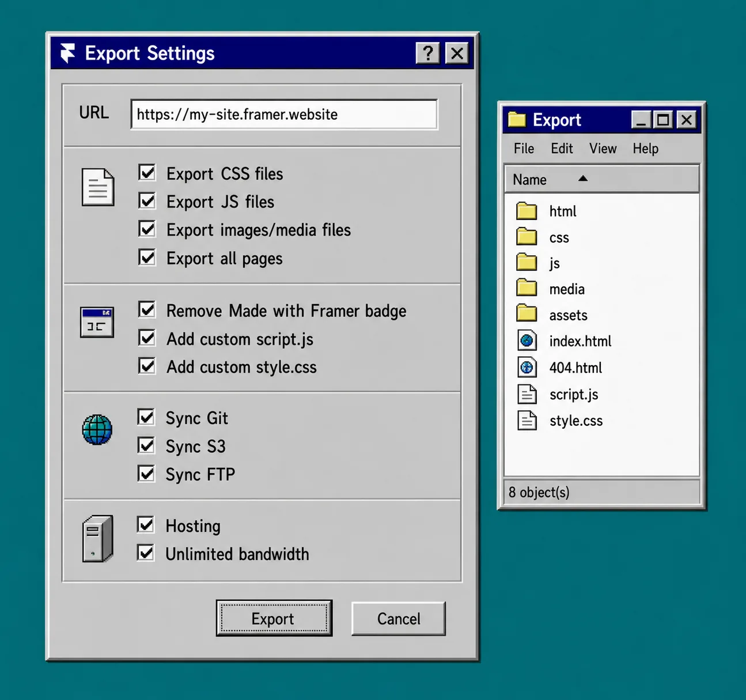Click the globe icon beside the Sync options
The image size is (746, 700).
click(97, 430)
